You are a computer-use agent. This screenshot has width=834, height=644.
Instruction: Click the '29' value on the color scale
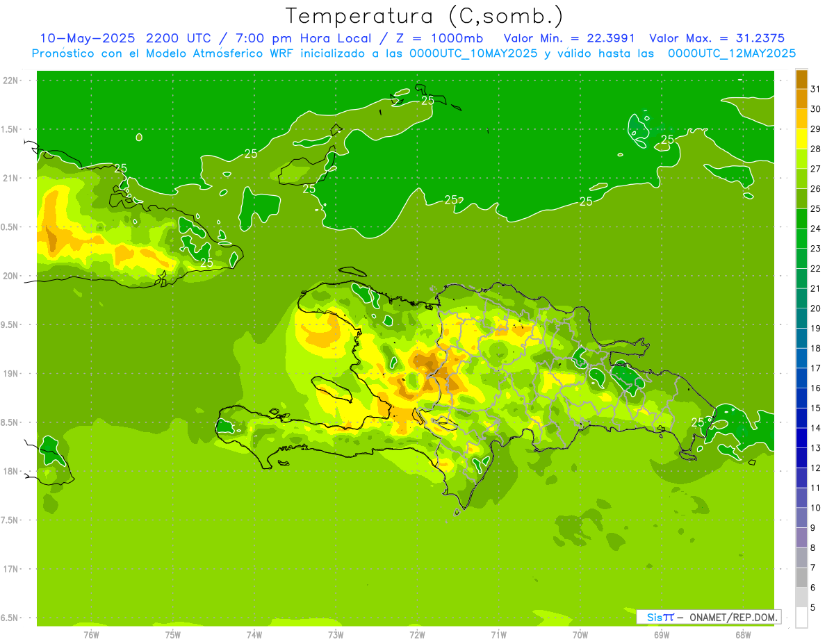coord(816,129)
